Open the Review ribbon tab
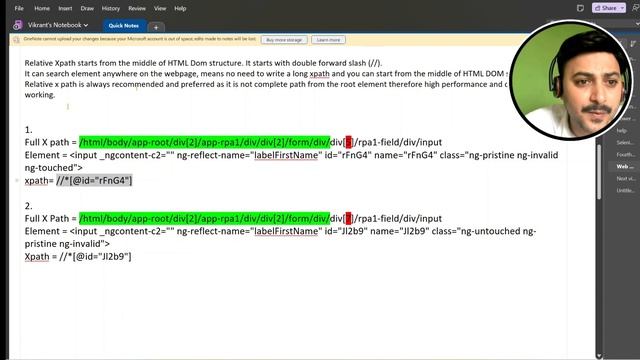 pyautogui.click(x=137, y=8)
